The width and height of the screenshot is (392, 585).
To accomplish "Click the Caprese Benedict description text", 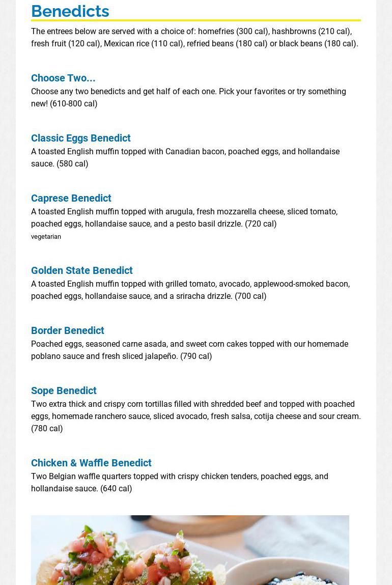I will pyautogui.click(x=184, y=217).
